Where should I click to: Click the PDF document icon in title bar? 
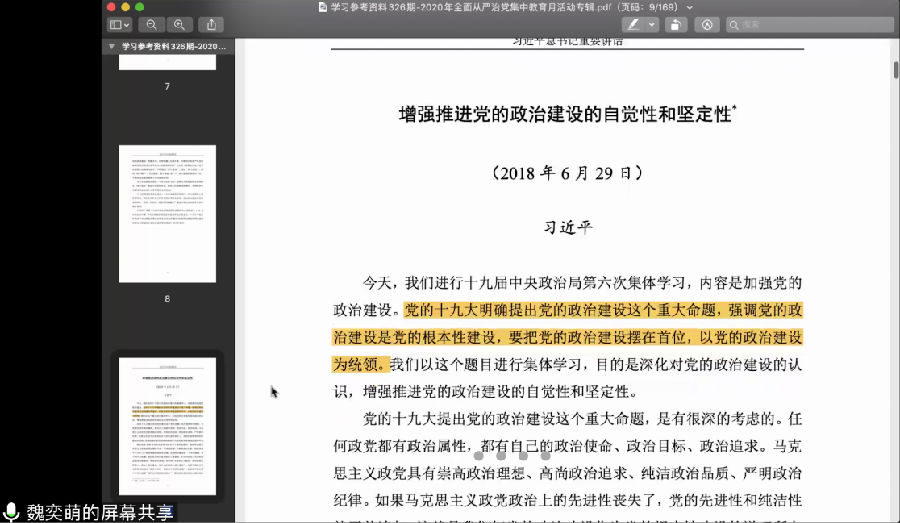322,7
